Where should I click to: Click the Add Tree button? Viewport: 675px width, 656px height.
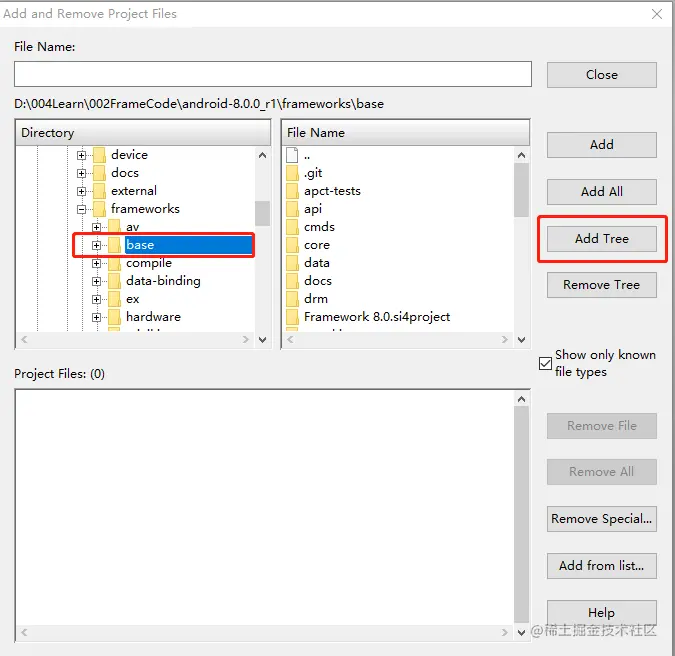(x=601, y=238)
